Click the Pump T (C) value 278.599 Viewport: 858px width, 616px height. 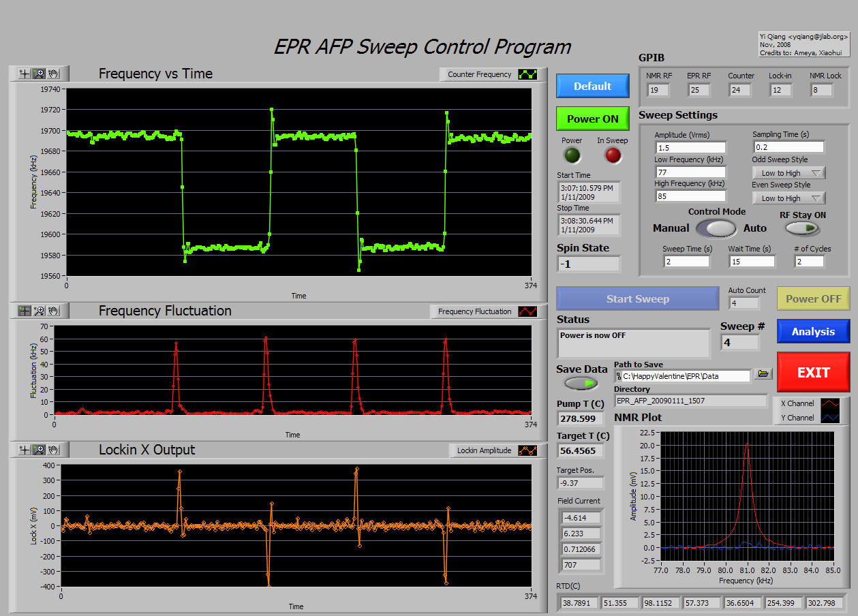[x=581, y=419]
